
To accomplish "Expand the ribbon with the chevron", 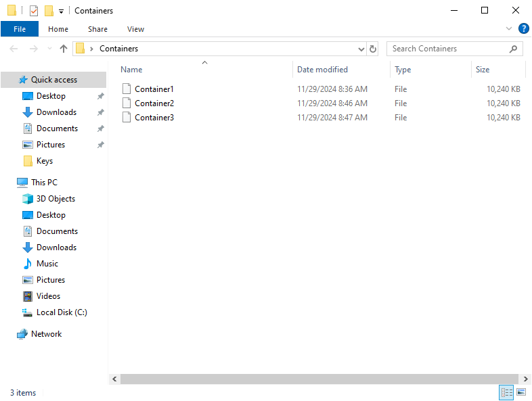I will pos(508,28).
